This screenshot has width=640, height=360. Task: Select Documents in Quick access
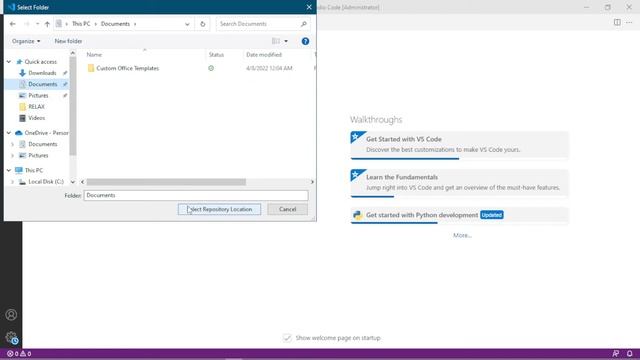tap(42, 84)
